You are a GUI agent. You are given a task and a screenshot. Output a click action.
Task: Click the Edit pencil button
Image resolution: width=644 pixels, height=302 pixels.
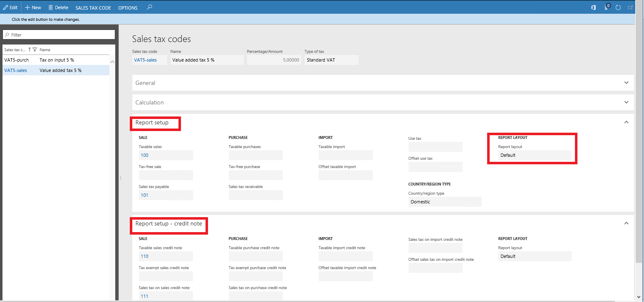point(10,7)
